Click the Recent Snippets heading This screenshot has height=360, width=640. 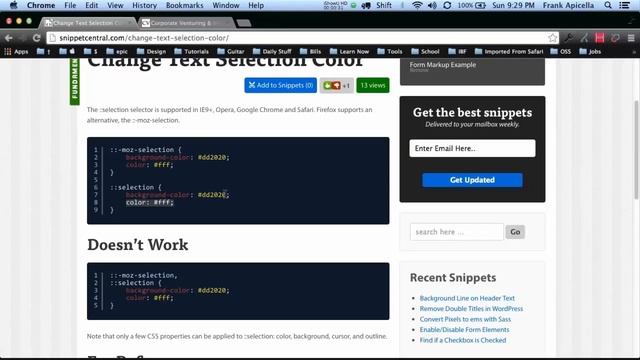(453, 278)
